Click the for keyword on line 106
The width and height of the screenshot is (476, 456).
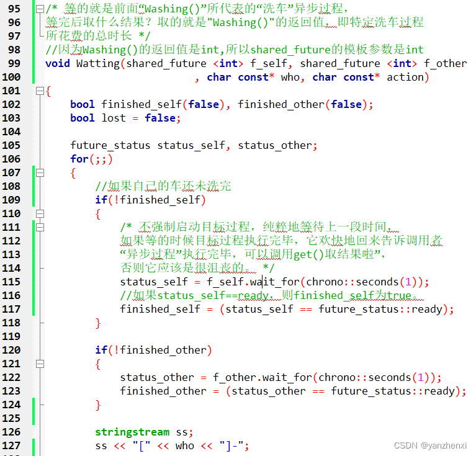pyautogui.click(x=79, y=159)
